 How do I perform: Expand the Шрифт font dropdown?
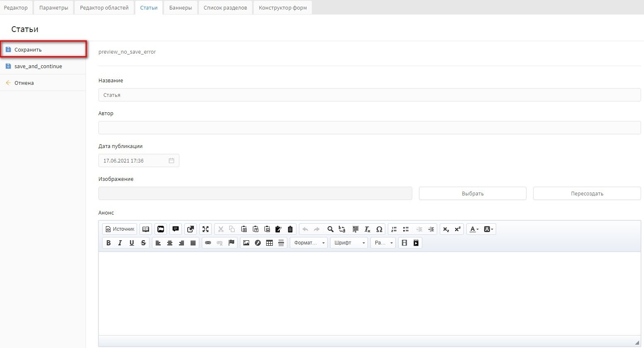pyautogui.click(x=349, y=243)
